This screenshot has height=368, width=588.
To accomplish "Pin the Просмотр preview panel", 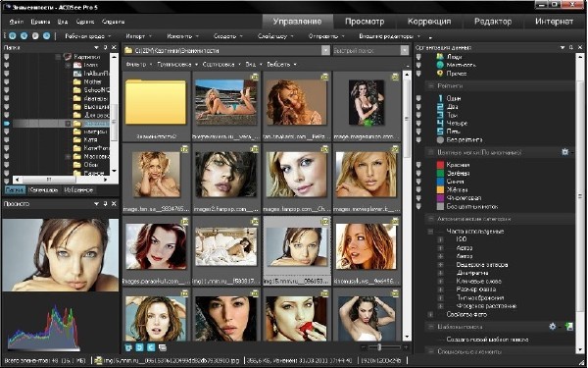I will [105, 203].
